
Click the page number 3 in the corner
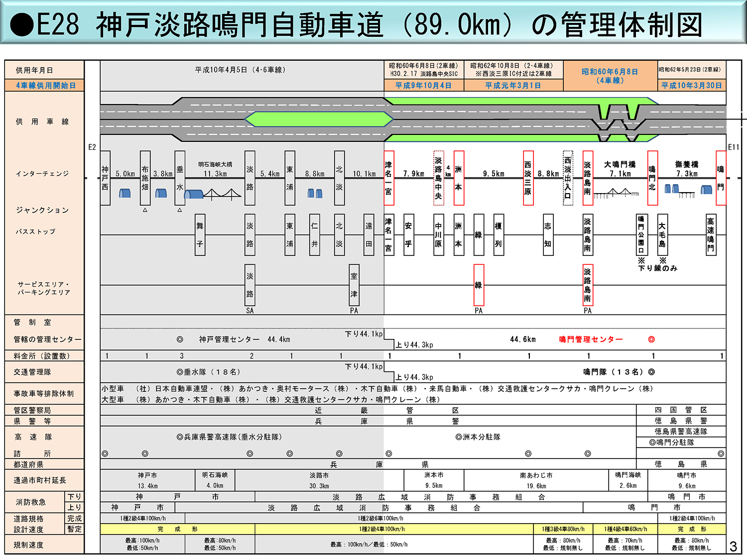pos(733,547)
